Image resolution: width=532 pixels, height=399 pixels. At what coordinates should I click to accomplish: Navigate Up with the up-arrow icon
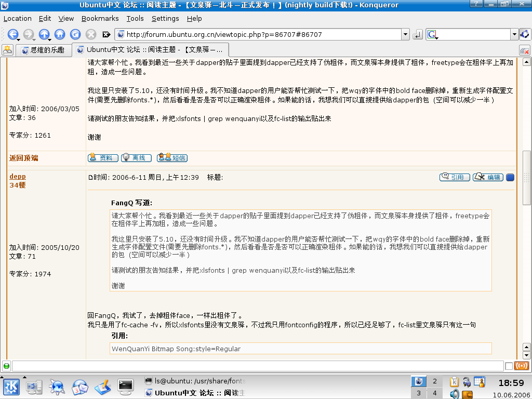point(44,34)
